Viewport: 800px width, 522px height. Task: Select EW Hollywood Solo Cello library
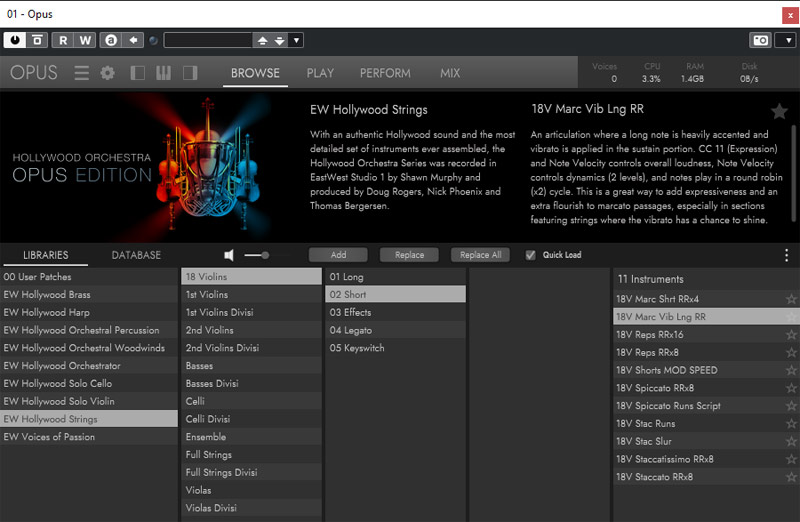(56, 384)
